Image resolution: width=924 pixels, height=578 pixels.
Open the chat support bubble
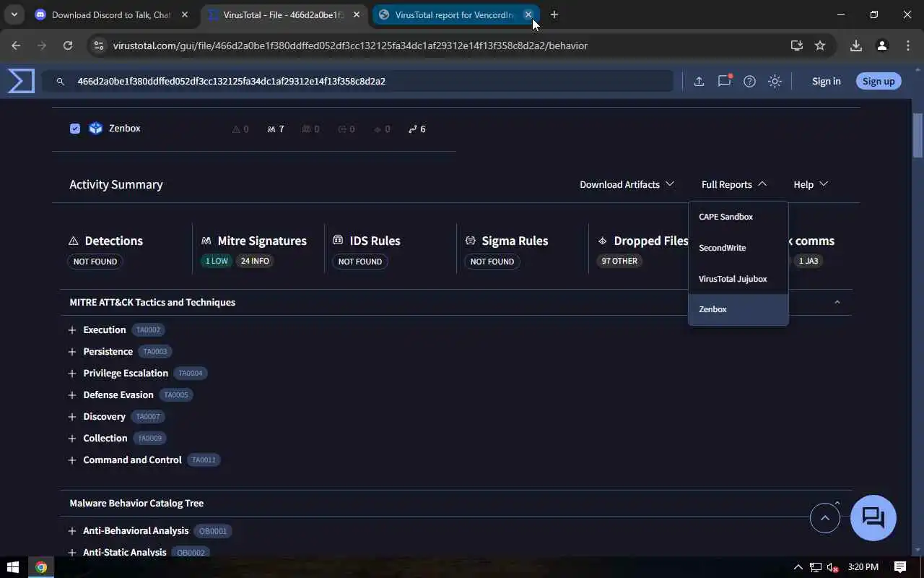[873, 518]
